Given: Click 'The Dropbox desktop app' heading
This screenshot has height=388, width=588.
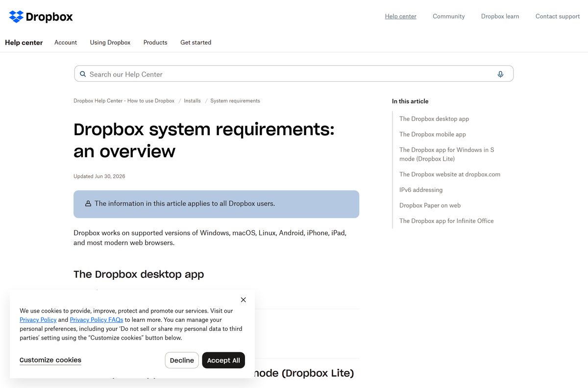Looking at the screenshot, I should [139, 274].
